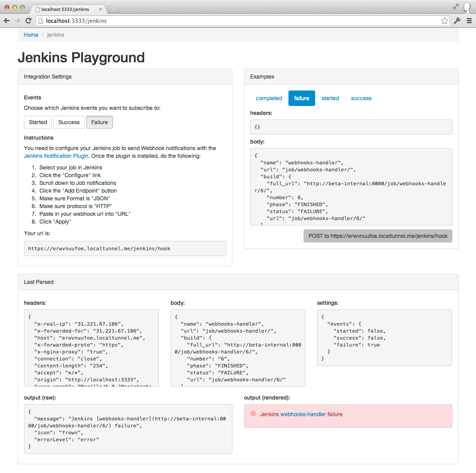
Task: Toggle the Success event button
Action: [x=69, y=122]
